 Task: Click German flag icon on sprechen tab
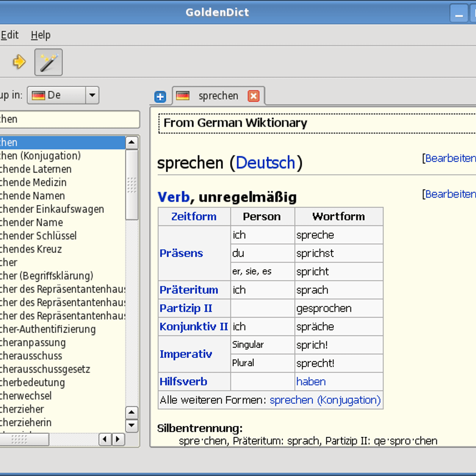[183, 96]
